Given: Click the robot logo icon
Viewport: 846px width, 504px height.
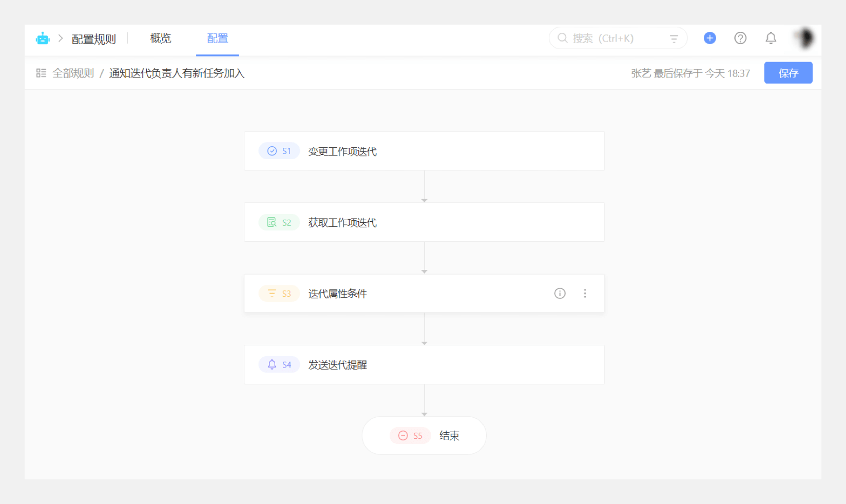Looking at the screenshot, I should [43, 38].
